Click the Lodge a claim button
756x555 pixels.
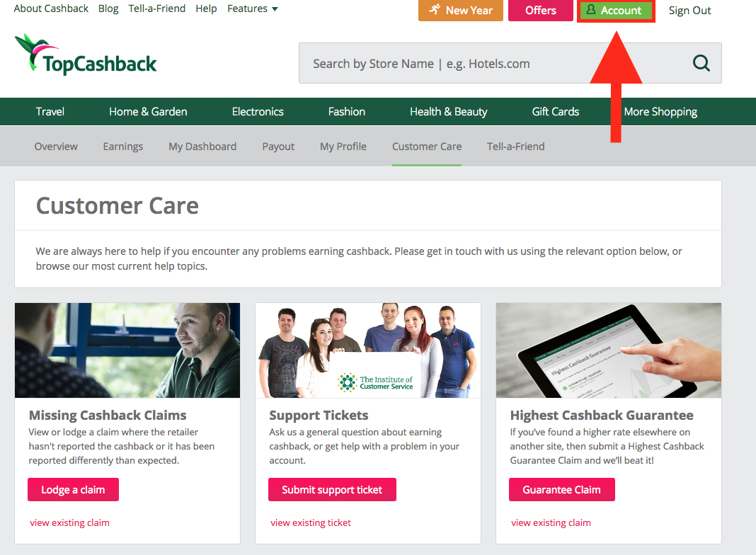coord(74,489)
